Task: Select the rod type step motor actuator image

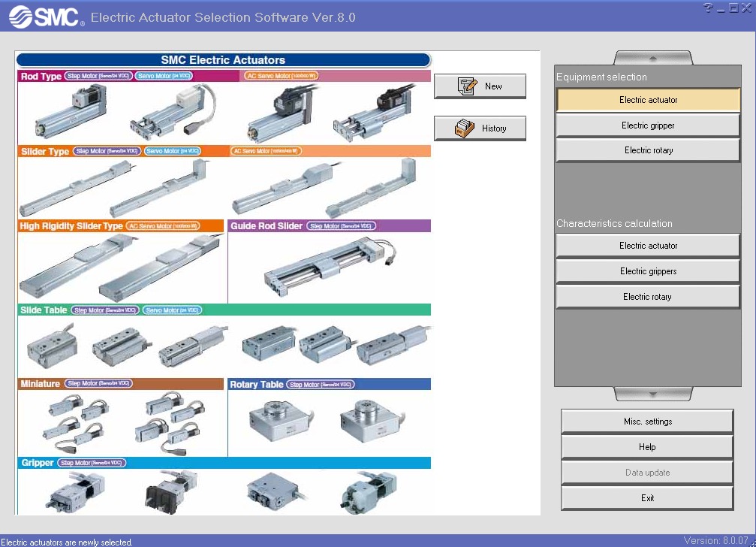Action: tap(71, 111)
